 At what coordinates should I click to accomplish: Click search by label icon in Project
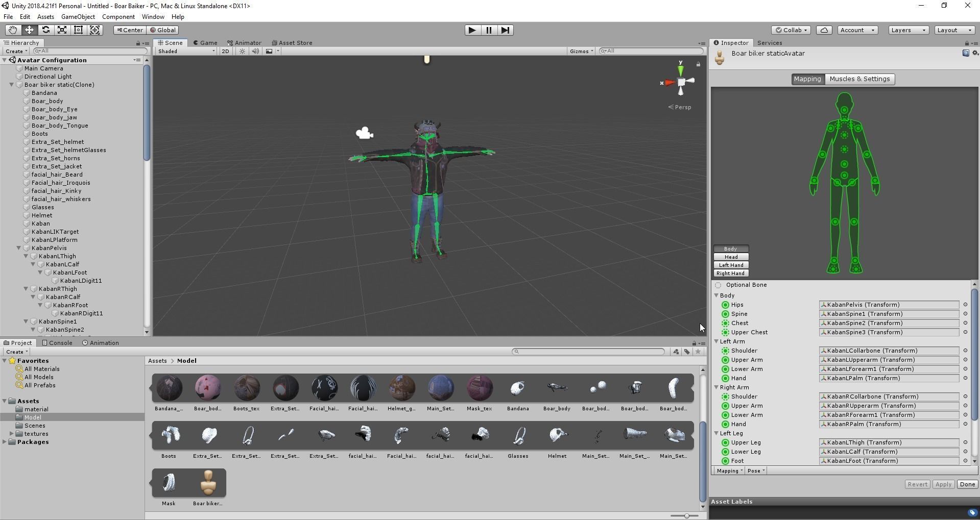click(687, 352)
